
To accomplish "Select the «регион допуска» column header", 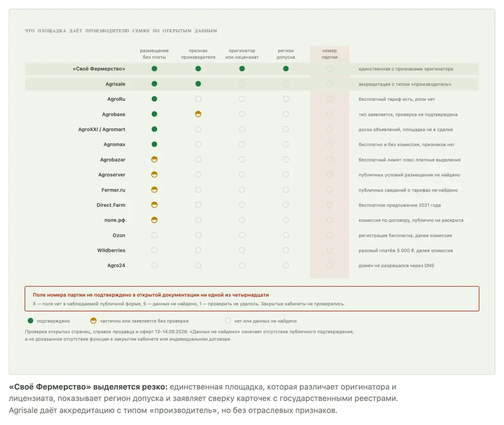I will click(286, 54).
